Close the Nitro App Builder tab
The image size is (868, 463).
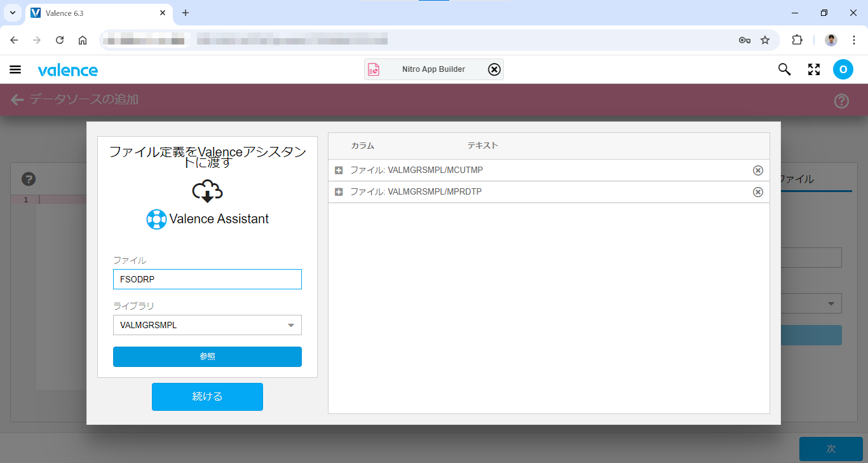(x=494, y=69)
